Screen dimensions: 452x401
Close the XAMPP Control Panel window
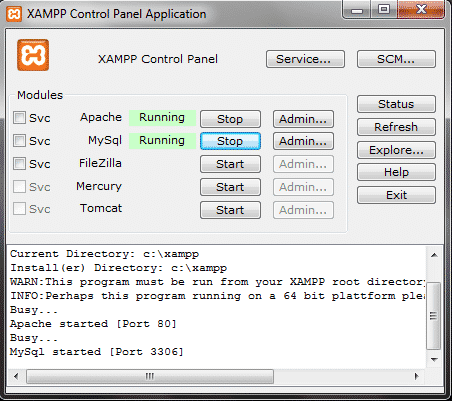click(421, 10)
